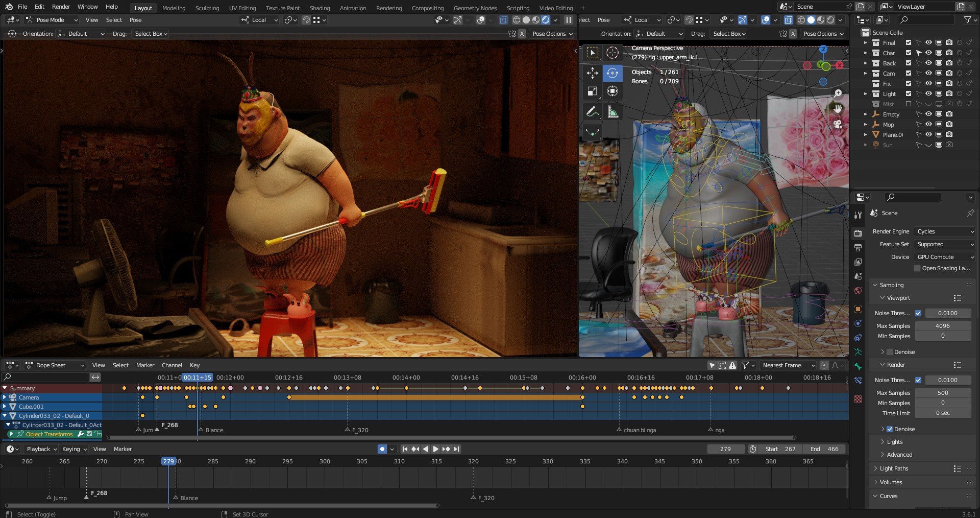The width and height of the screenshot is (980, 518).
Task: Select the 3D Cursor tool
Action: 612,53
